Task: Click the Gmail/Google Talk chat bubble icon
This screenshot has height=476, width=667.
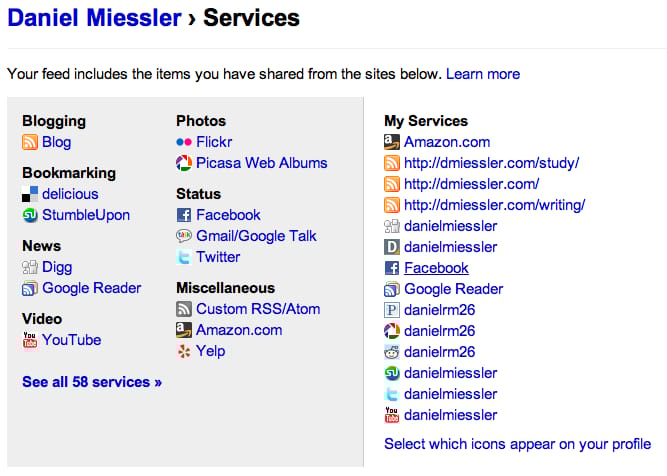Action: tap(184, 236)
